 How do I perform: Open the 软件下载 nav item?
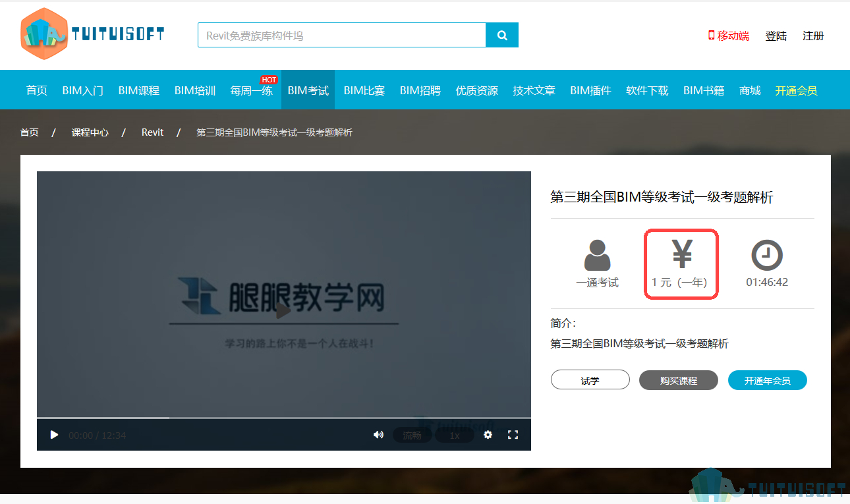647,90
